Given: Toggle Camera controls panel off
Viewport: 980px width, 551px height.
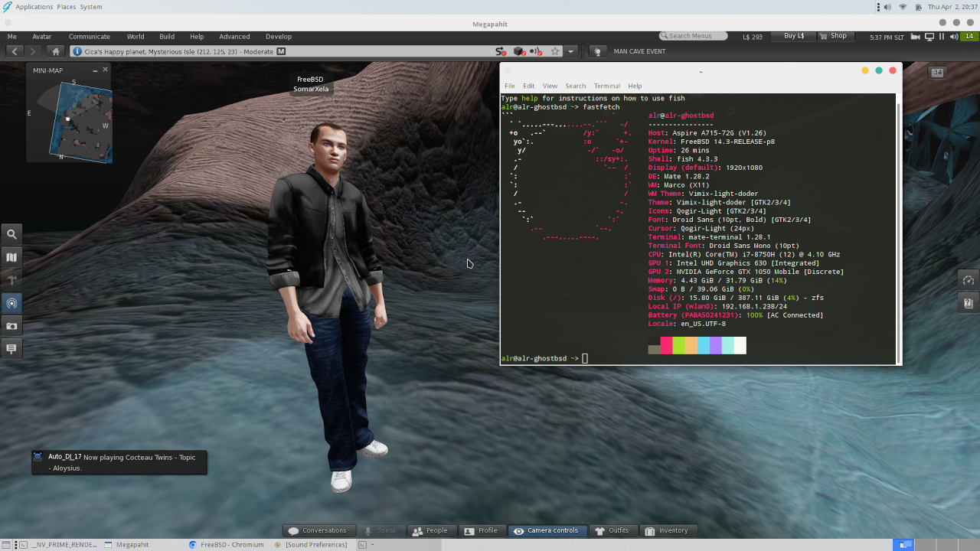Looking at the screenshot, I should 546,530.
